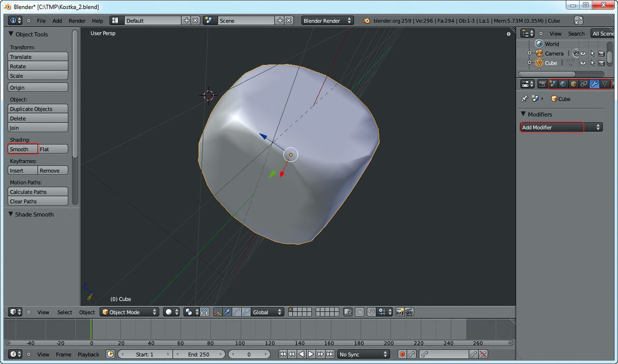Open the World properties tab globe icon

pos(563,84)
